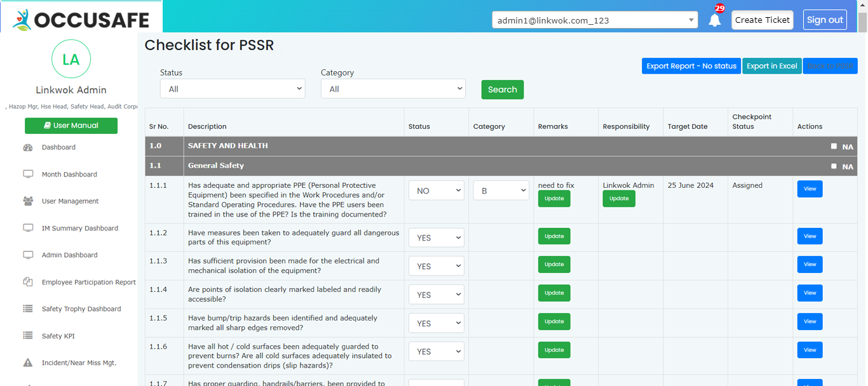The height and width of the screenshot is (386, 868).
Task: Update the responsibility for item 1.1.1
Action: coord(619,199)
